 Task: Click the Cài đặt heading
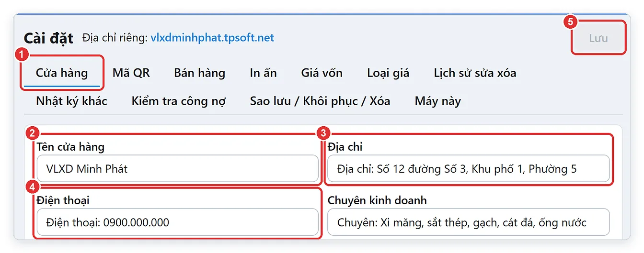48,38
